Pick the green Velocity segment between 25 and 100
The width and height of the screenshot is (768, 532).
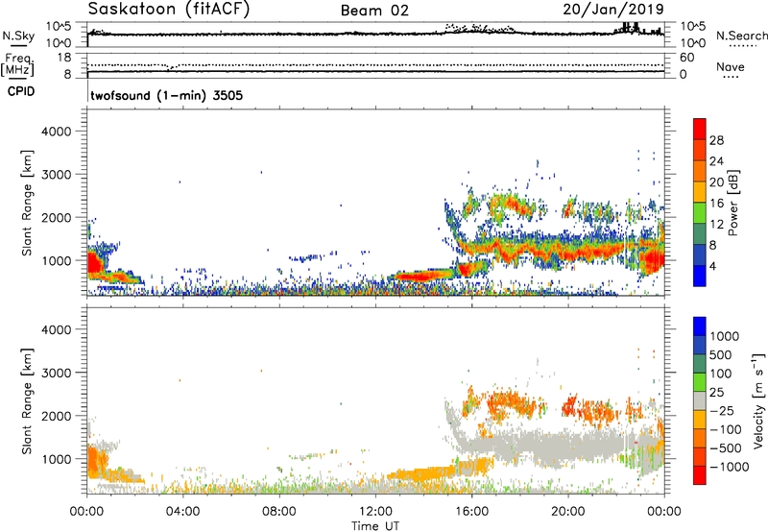click(x=700, y=382)
